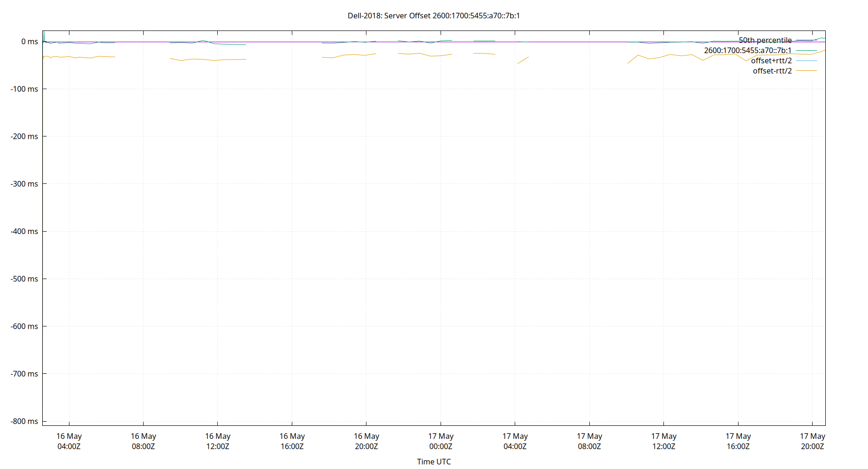Click the chart title Dell-2018 Server Offset

[433, 15]
